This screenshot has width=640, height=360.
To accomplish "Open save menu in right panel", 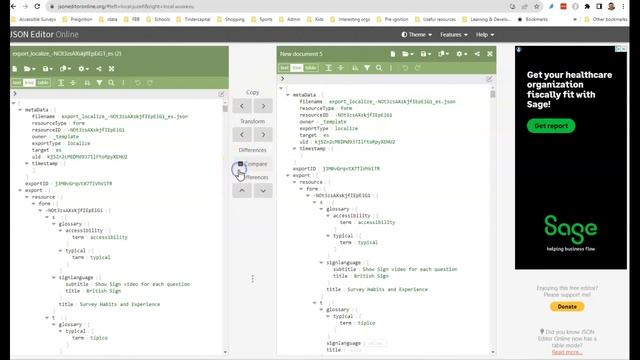I will click(425, 54).
